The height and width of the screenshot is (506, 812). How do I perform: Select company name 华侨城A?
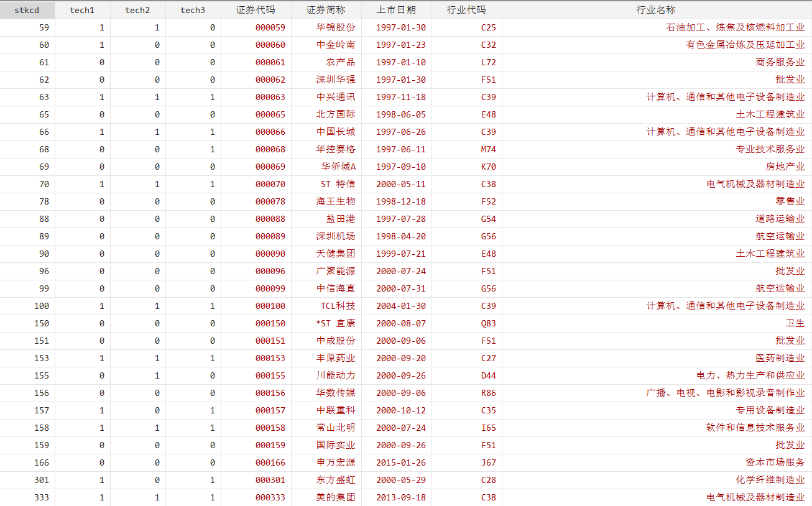(x=338, y=167)
